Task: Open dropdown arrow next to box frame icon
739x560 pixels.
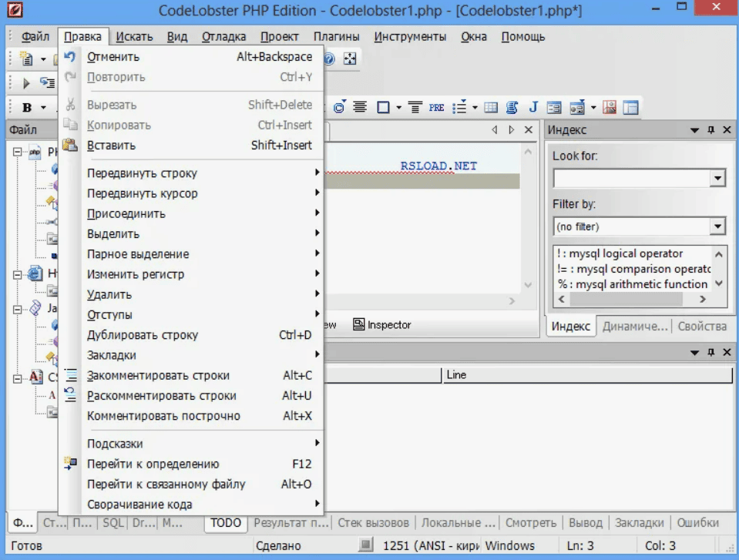Action: click(398, 108)
